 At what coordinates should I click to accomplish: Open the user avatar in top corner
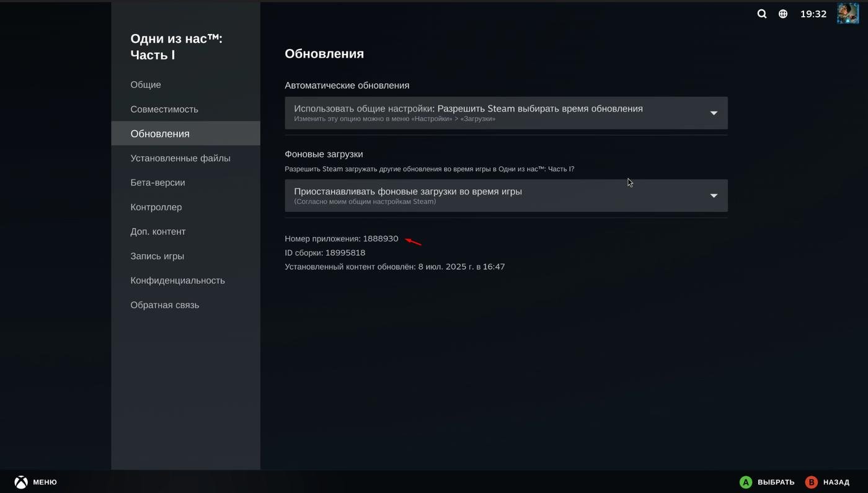pyautogui.click(x=848, y=13)
